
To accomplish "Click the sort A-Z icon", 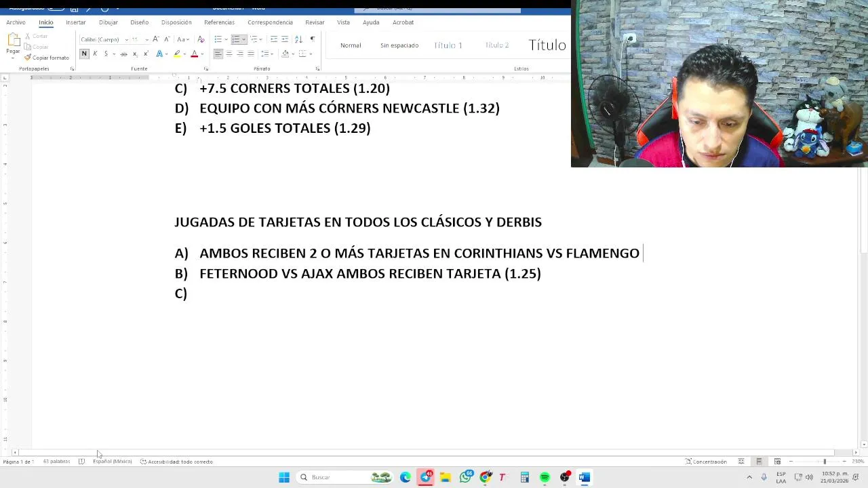I will tap(298, 39).
